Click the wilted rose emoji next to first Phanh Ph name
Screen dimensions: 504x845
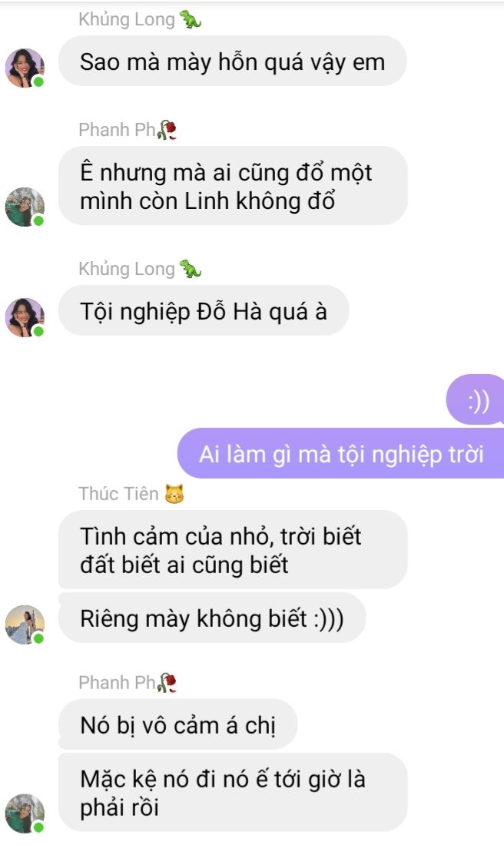pos(167,130)
